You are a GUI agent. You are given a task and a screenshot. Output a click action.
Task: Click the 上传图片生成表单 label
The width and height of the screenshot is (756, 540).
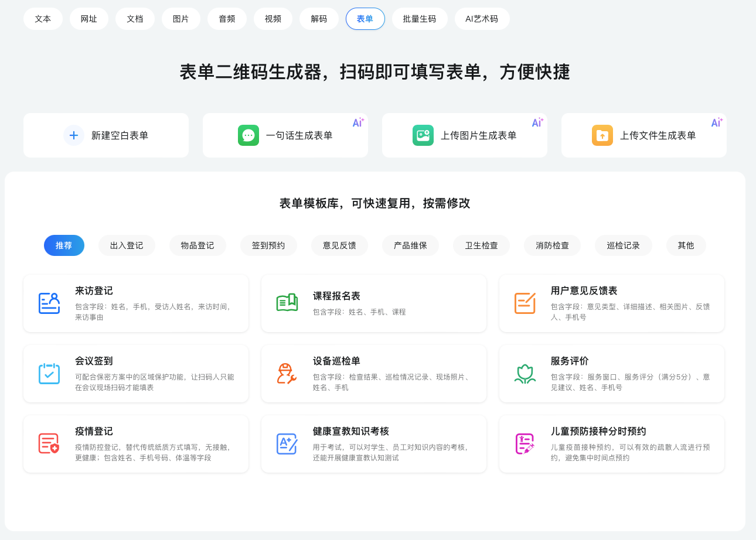[x=479, y=135]
